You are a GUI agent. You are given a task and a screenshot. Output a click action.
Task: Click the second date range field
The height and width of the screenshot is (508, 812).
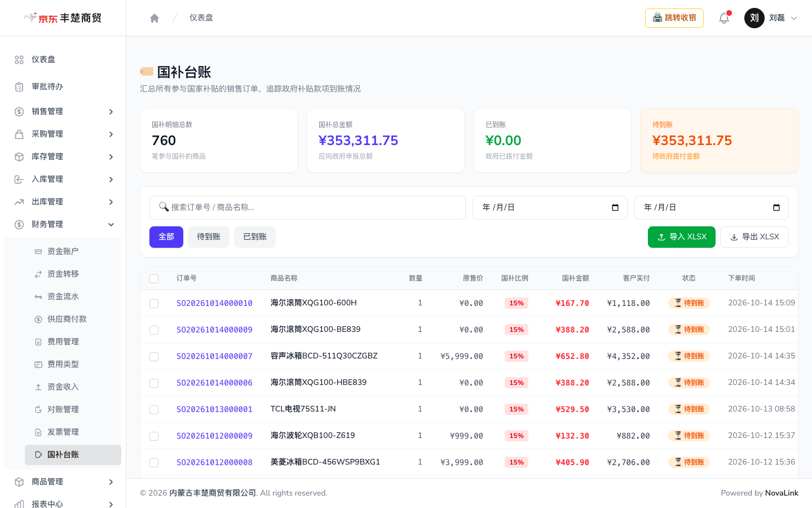coord(712,208)
